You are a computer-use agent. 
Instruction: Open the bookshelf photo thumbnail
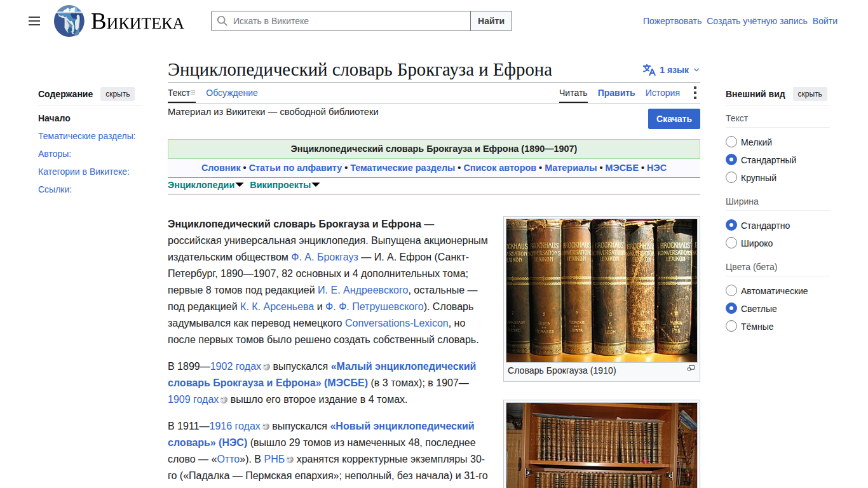click(x=602, y=445)
